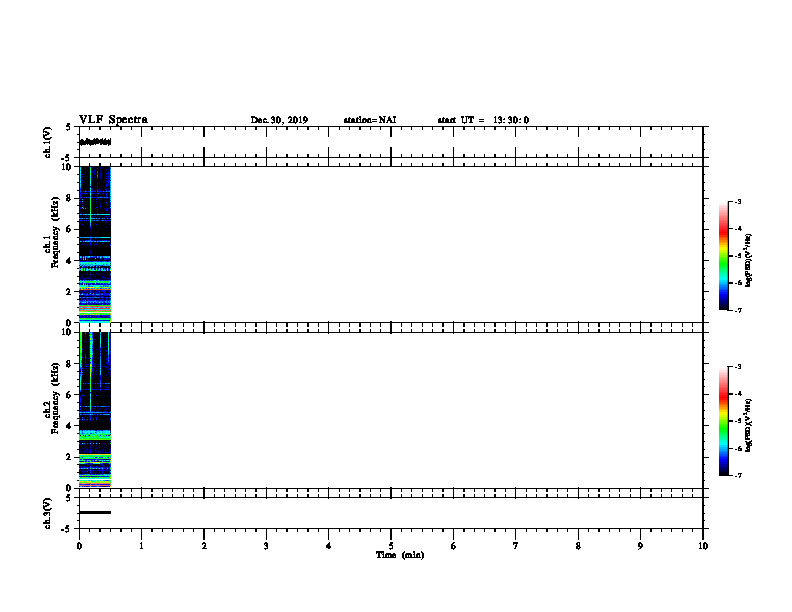Click time axis tick label "6"
The image size is (792, 612).
[454, 546]
